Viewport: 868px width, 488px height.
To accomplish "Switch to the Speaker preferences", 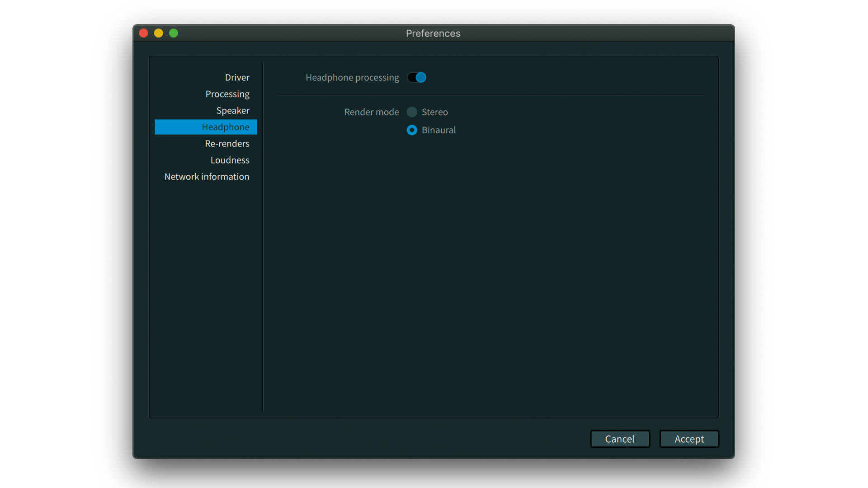I will click(233, 111).
